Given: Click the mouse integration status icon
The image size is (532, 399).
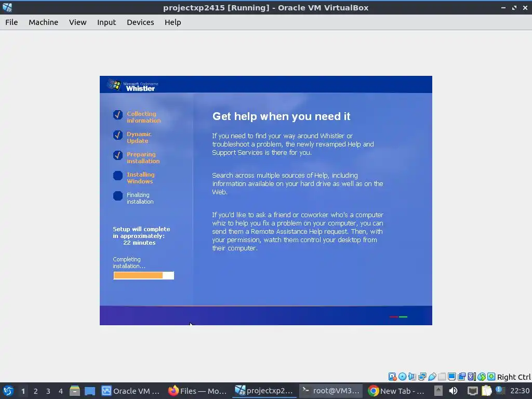Looking at the screenshot, I should pyautogui.click(x=482, y=377).
